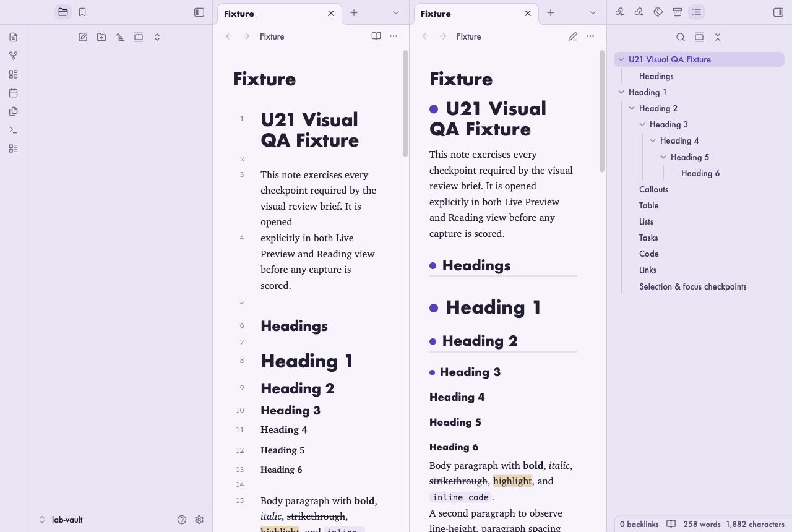Create a new folder in file explorer
The image size is (792, 532).
coord(101,37)
